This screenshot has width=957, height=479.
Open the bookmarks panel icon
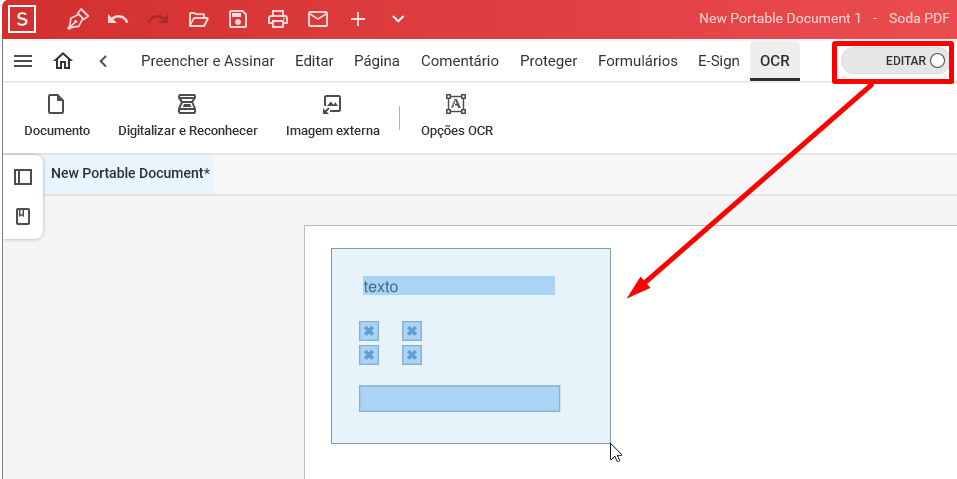tap(23, 217)
